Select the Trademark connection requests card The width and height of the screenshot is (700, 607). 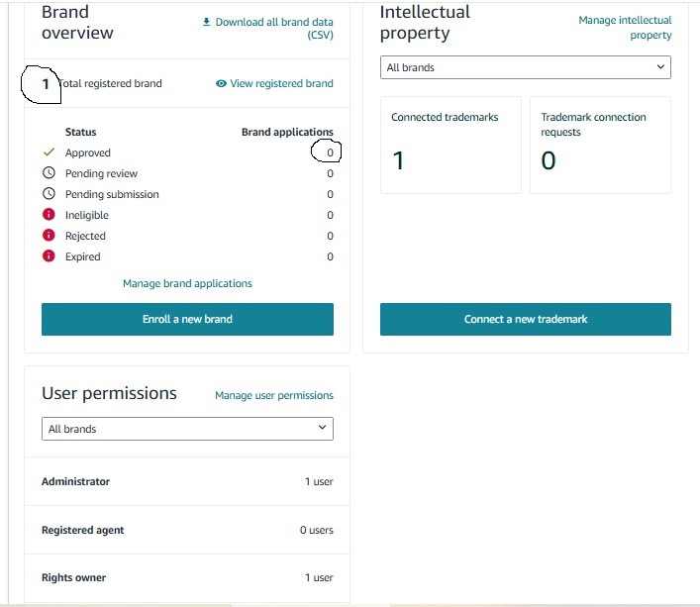tap(600, 145)
